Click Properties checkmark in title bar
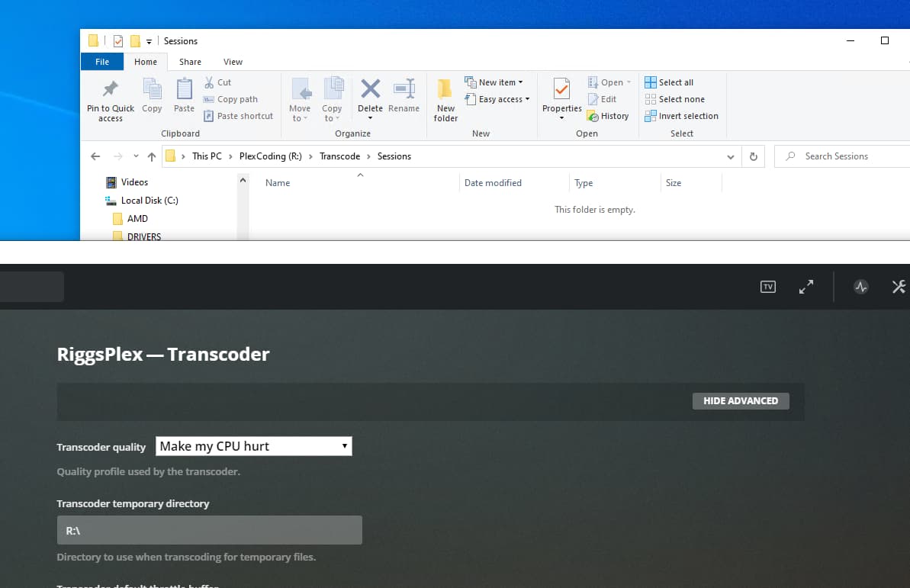 117,41
